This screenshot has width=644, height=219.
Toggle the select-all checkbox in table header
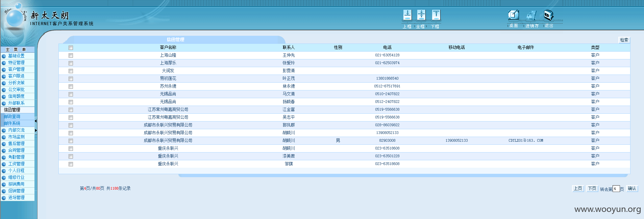tap(71, 48)
